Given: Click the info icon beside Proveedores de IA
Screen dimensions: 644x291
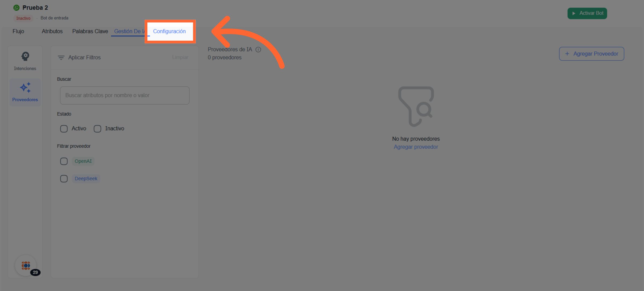Looking at the screenshot, I should (x=258, y=50).
